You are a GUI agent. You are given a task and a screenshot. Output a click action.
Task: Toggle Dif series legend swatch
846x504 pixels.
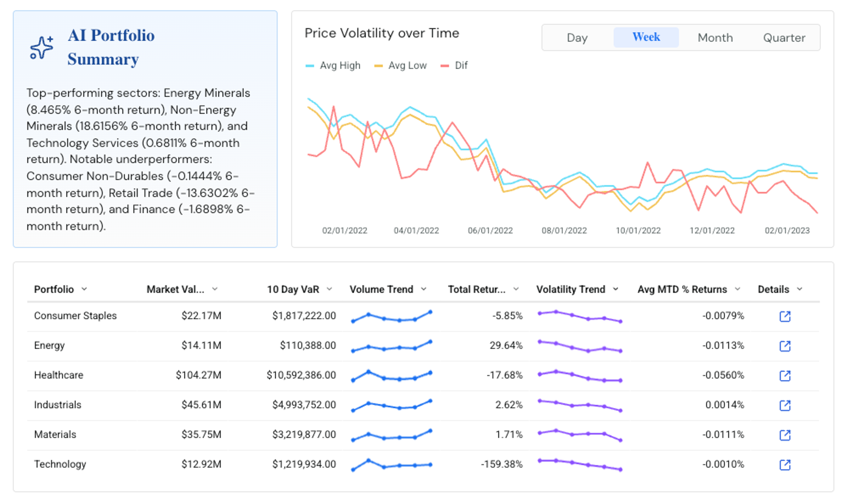[445, 66]
